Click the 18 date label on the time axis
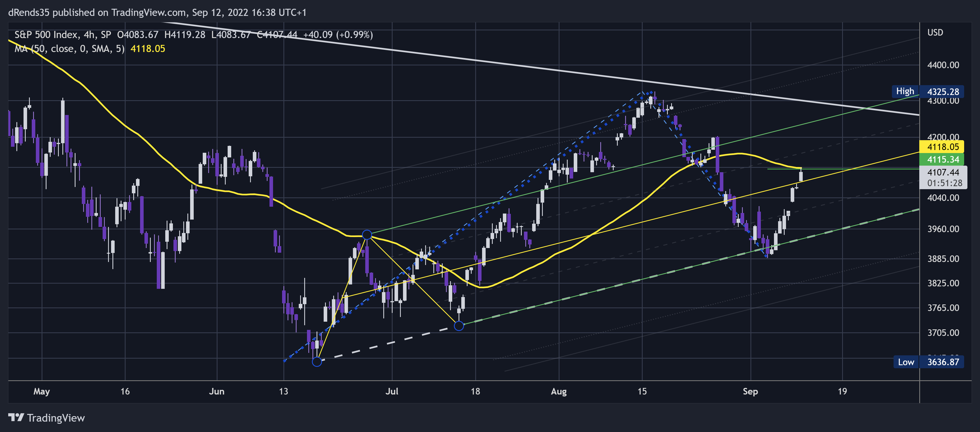The image size is (980, 432). pyautogui.click(x=475, y=391)
